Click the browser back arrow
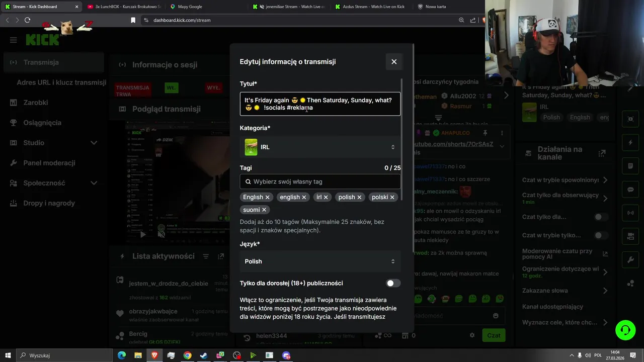The width and height of the screenshot is (644, 362). pos(7,20)
